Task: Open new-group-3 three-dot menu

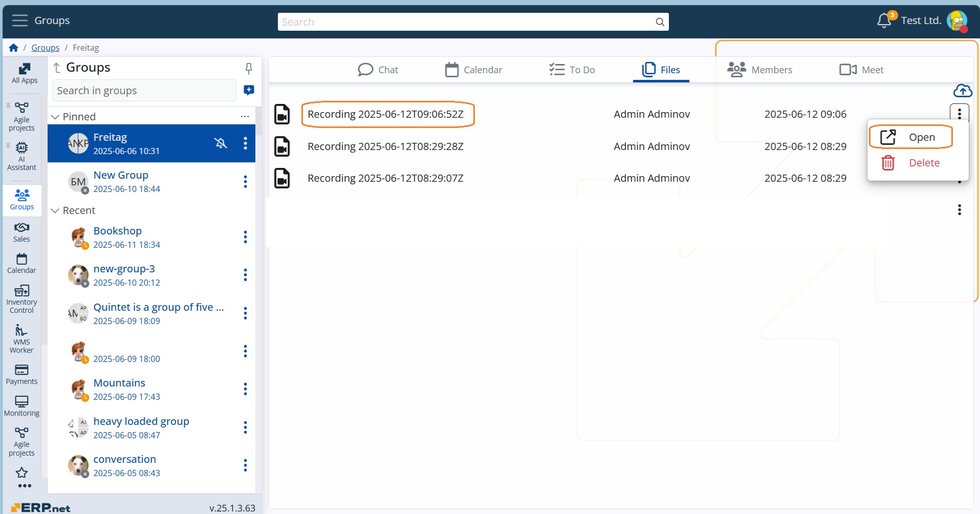Action: [245, 275]
